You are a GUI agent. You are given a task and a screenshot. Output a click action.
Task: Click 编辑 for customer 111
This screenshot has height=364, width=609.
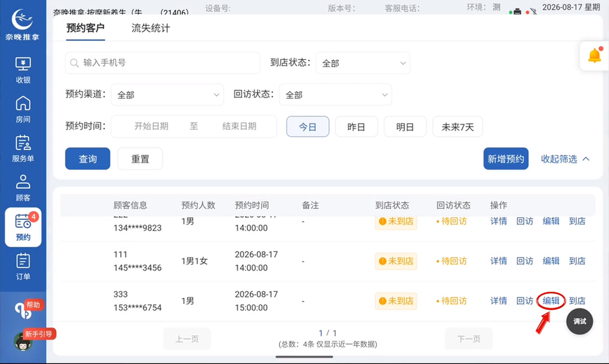click(x=551, y=261)
